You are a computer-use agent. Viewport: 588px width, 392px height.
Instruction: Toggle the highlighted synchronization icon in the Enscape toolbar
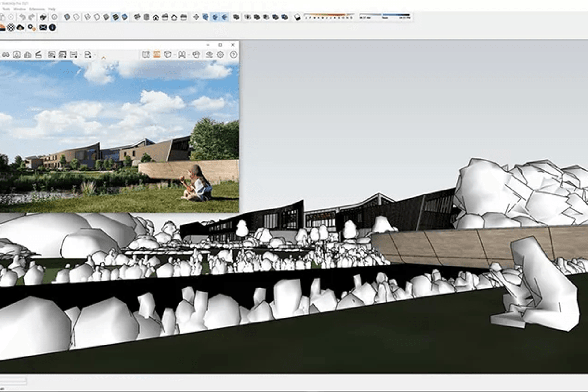tap(216, 17)
